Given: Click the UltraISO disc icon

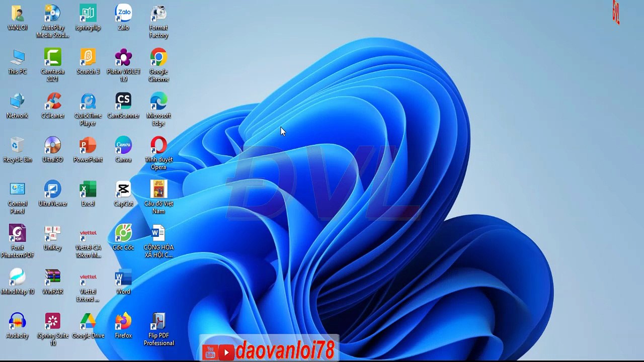Looking at the screenshot, I should point(52,146).
